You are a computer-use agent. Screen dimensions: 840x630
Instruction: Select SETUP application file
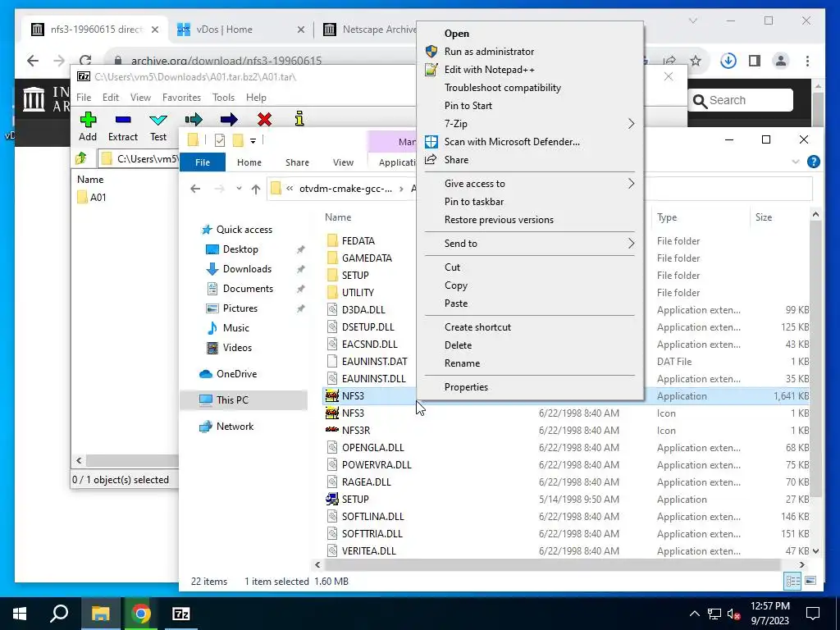pyautogui.click(x=355, y=500)
